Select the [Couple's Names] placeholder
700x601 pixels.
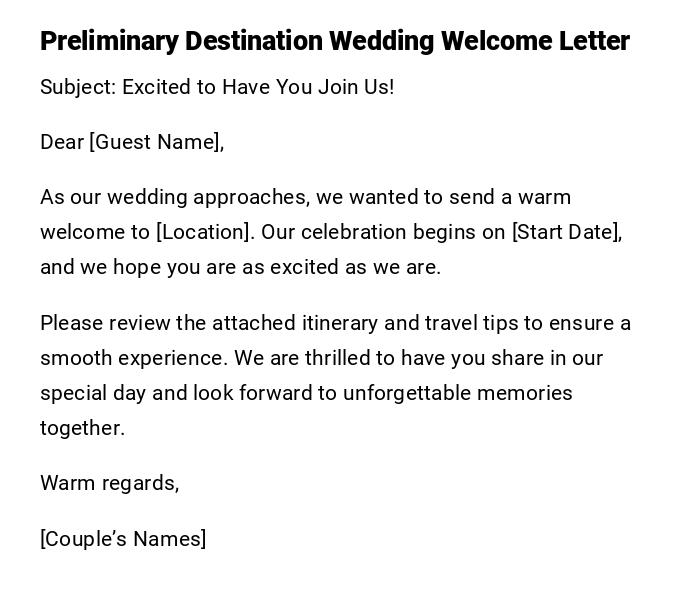point(123,539)
